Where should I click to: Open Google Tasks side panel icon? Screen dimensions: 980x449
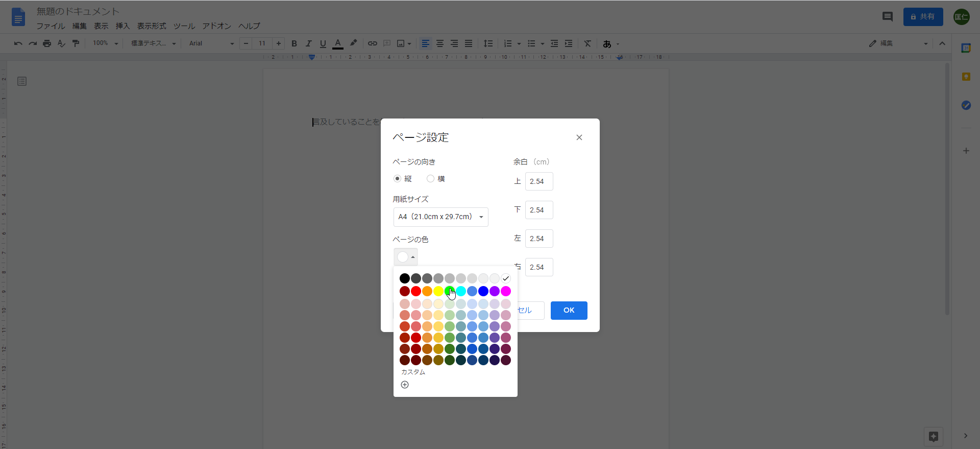pos(966,105)
